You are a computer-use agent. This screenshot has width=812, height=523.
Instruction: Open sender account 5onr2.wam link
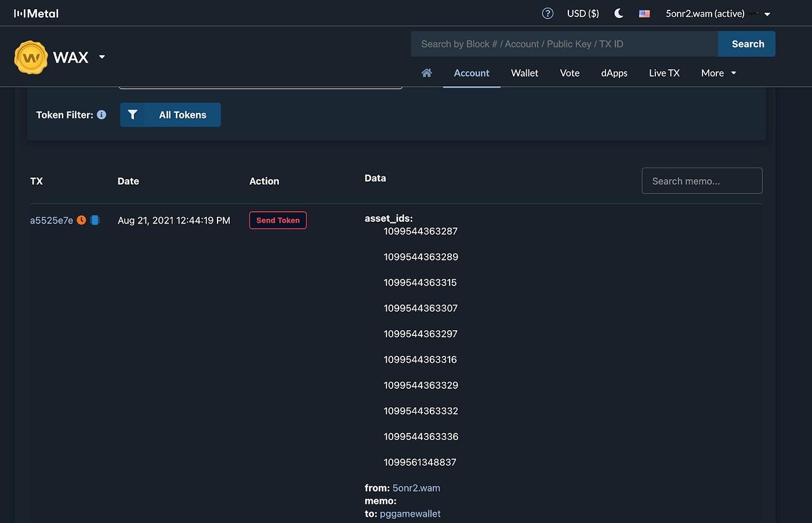416,488
